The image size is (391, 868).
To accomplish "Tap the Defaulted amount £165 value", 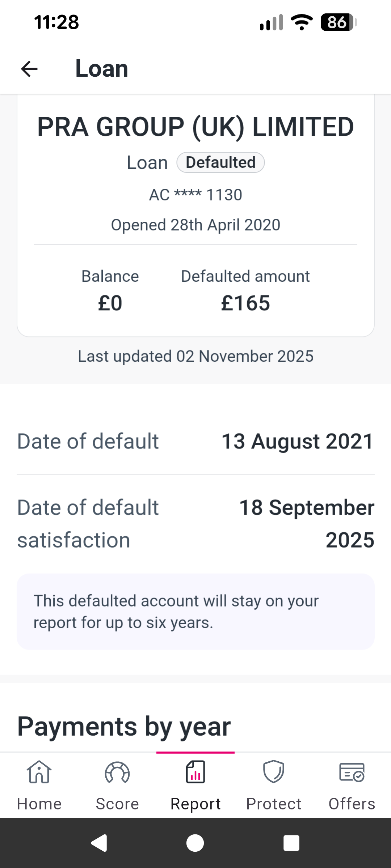I will tap(245, 303).
